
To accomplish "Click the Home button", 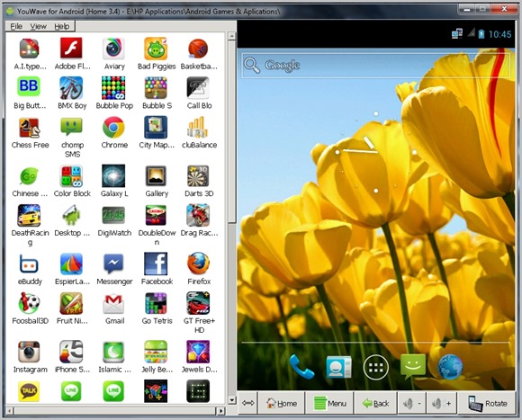I will click(282, 404).
